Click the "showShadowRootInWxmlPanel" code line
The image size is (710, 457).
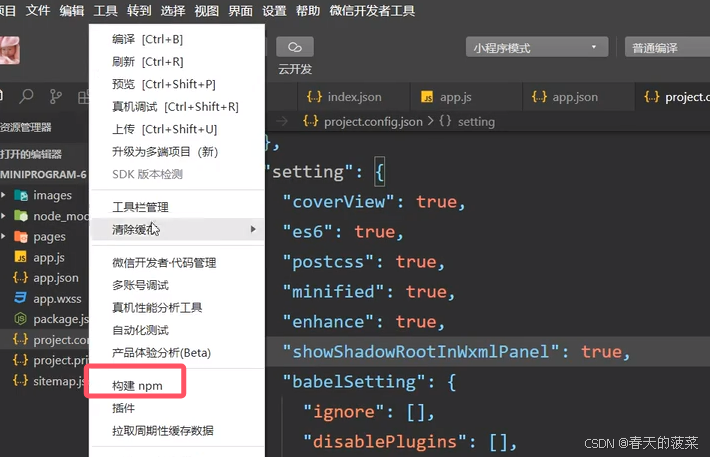pyautogui.click(x=488, y=351)
